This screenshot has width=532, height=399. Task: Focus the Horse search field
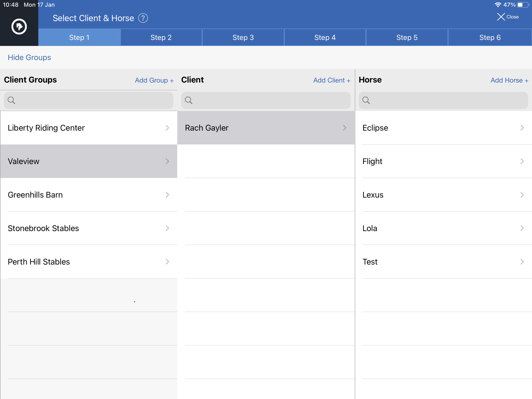pos(443,100)
